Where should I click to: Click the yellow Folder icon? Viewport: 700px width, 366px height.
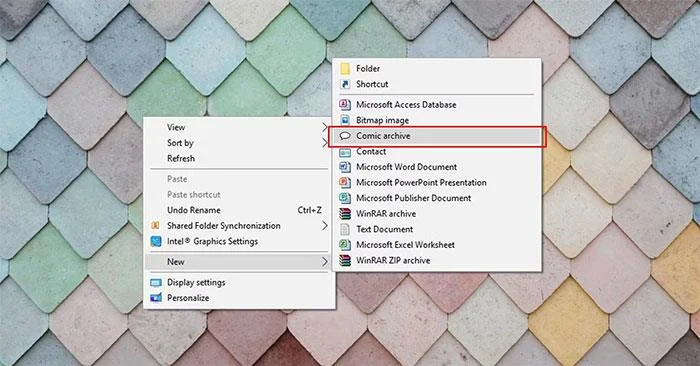[345, 68]
